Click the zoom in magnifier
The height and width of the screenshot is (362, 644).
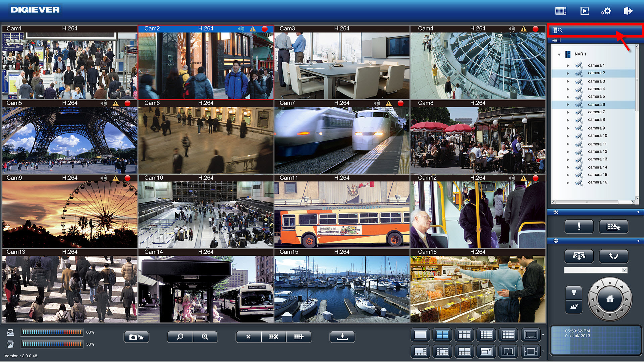click(205, 337)
